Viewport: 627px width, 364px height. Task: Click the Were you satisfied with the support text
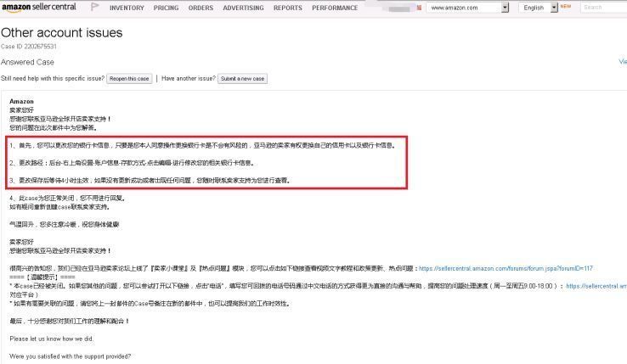click(70, 356)
